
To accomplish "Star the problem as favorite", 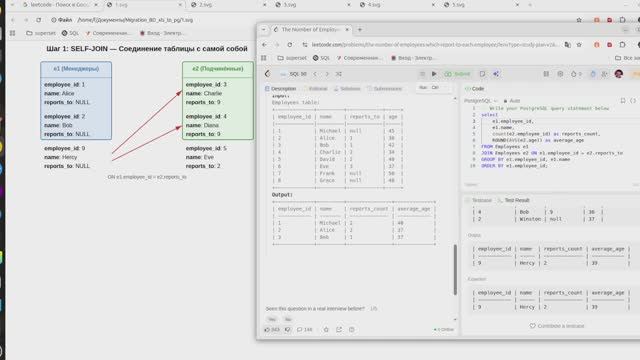I will coord(326,329).
